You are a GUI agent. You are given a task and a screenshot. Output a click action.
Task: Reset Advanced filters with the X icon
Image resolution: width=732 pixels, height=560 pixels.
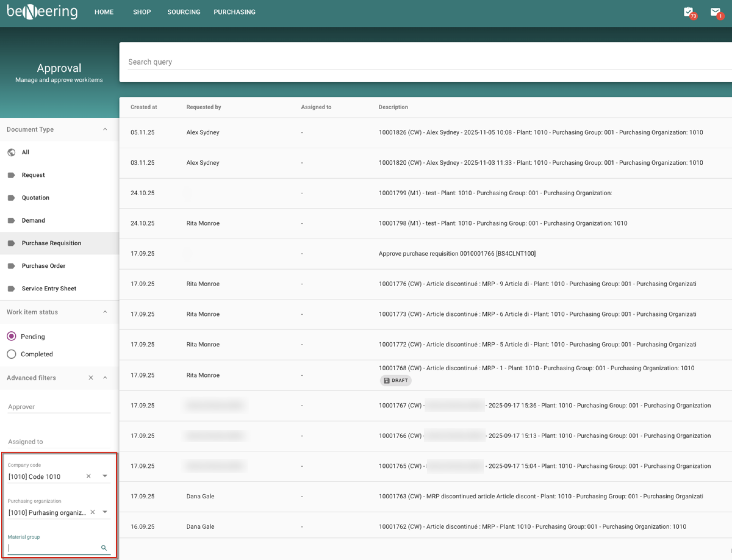click(x=91, y=378)
